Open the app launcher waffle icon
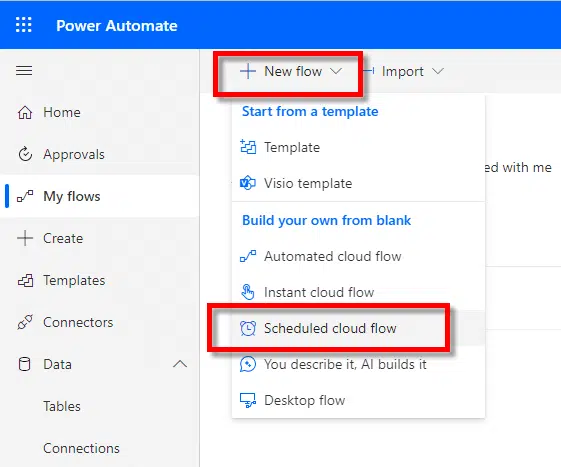The image size is (561, 467). click(24, 25)
